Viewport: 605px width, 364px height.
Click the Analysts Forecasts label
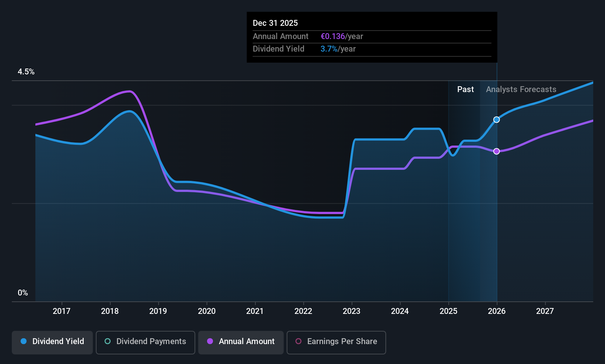(521, 89)
